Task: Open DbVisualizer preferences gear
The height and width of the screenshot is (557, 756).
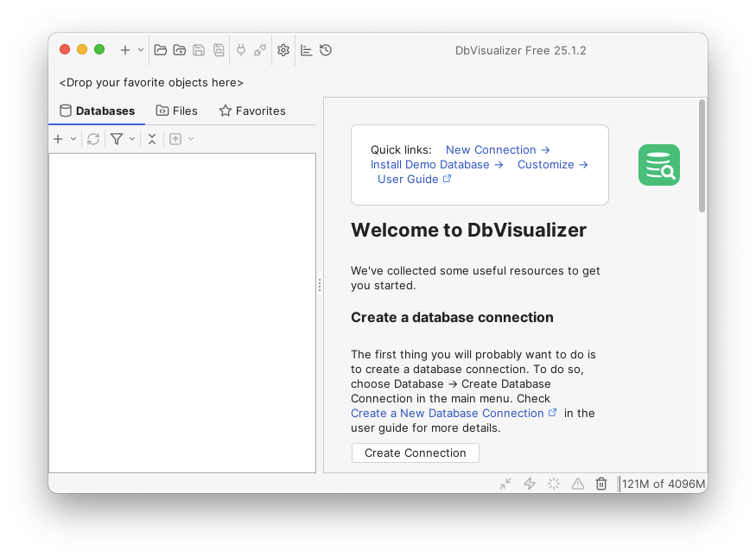Action: (283, 49)
